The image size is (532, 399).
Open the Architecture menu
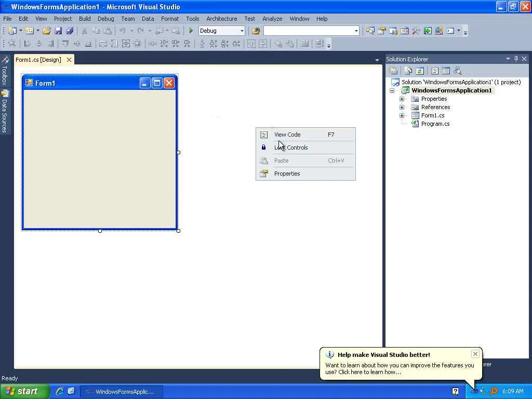221,19
